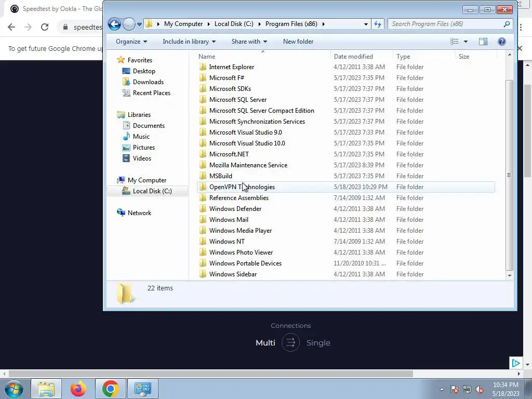Open the Include in library menu
This screenshot has width=532, height=399.
click(x=189, y=42)
